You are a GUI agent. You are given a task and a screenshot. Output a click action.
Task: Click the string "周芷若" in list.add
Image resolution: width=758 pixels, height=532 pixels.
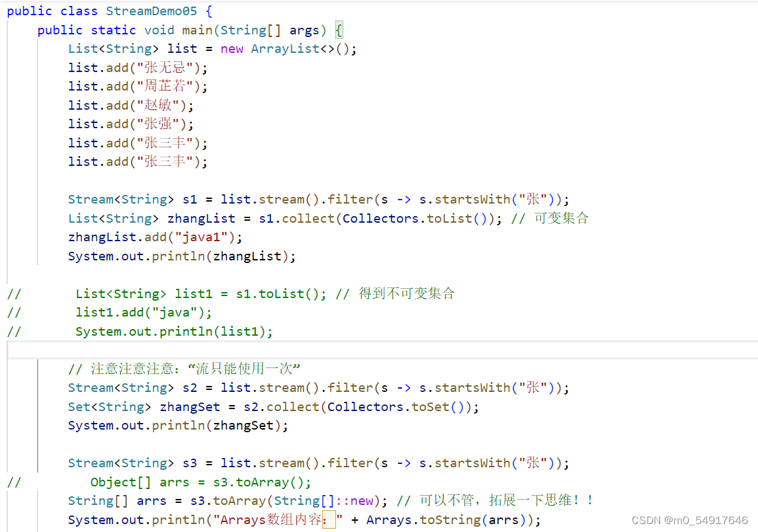[164, 87]
